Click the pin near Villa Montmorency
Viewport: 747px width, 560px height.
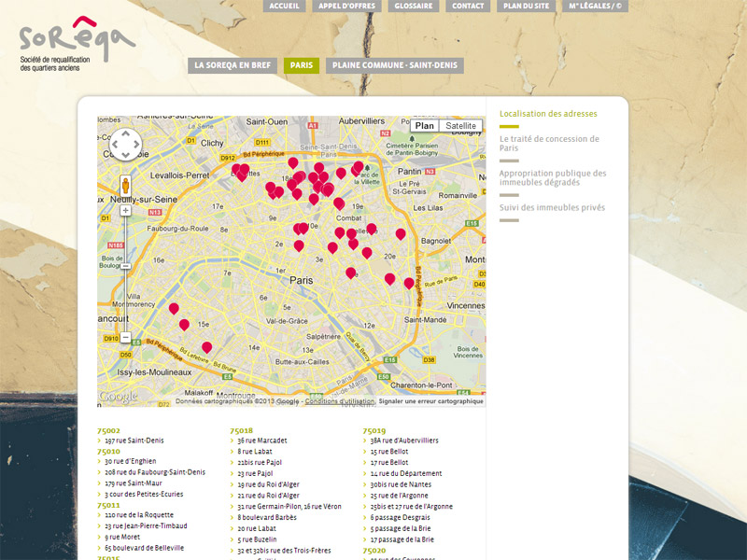174,309
